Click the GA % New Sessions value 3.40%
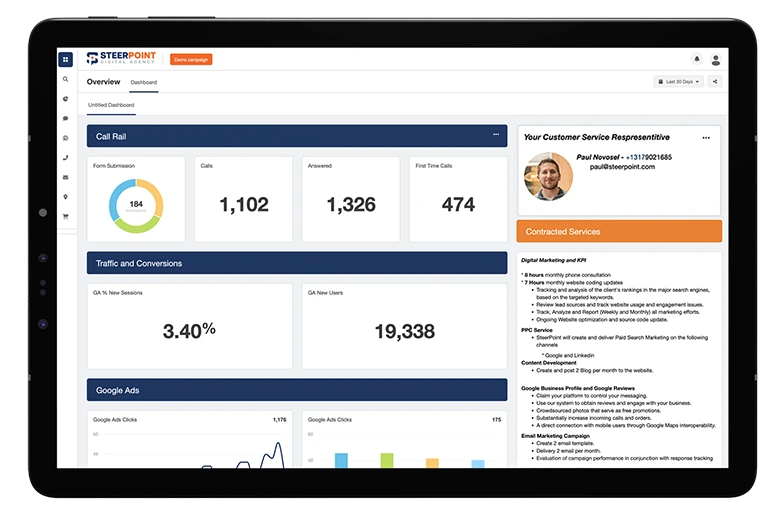 189,331
